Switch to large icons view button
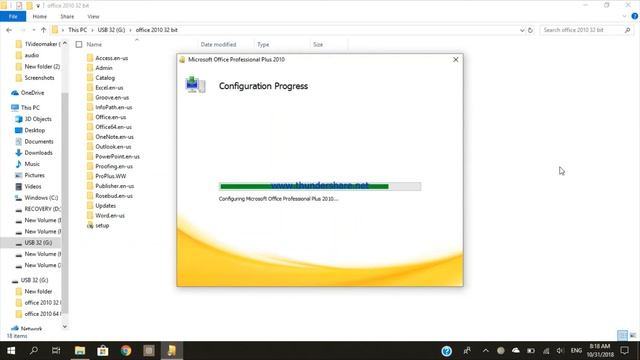The height and width of the screenshot is (360, 640). click(633, 336)
